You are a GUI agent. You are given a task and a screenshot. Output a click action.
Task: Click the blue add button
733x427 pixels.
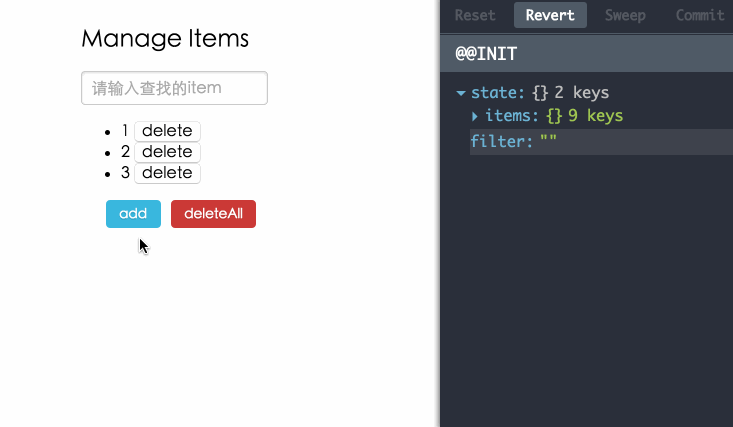pyautogui.click(x=133, y=214)
